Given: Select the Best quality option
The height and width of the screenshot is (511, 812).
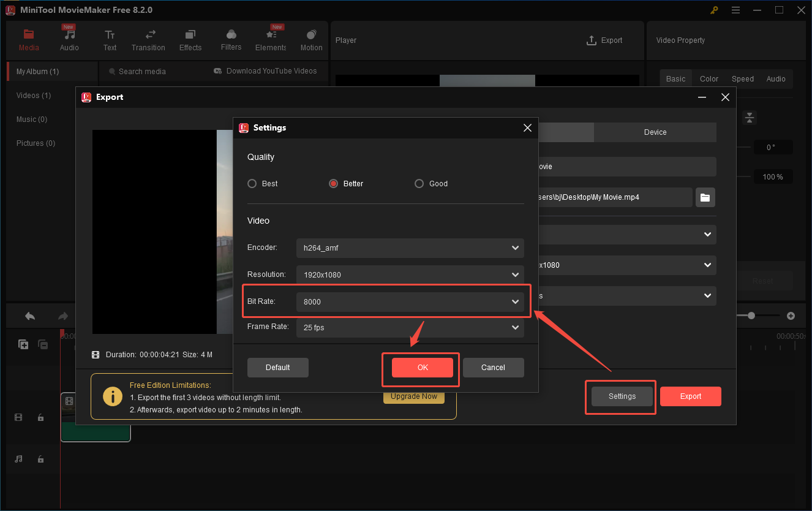Looking at the screenshot, I should (x=252, y=183).
